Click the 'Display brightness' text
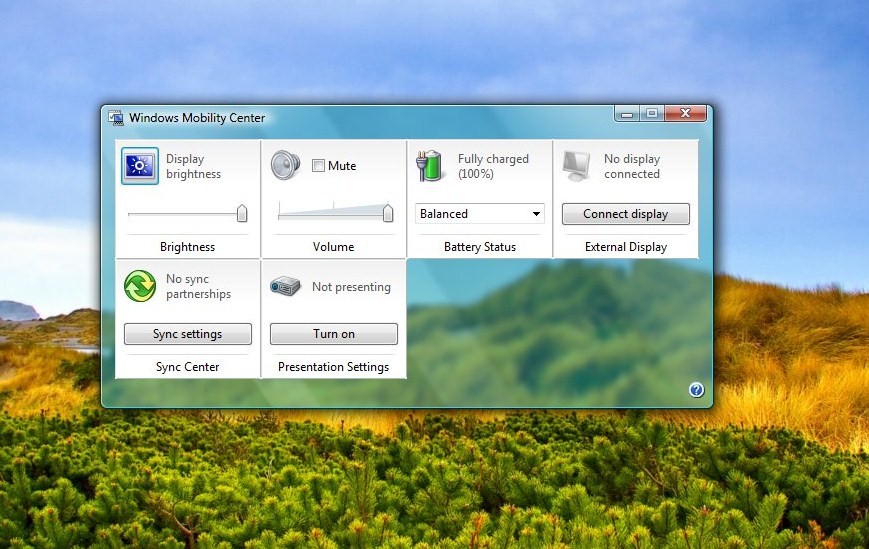This screenshot has width=869, height=549. tap(193, 166)
